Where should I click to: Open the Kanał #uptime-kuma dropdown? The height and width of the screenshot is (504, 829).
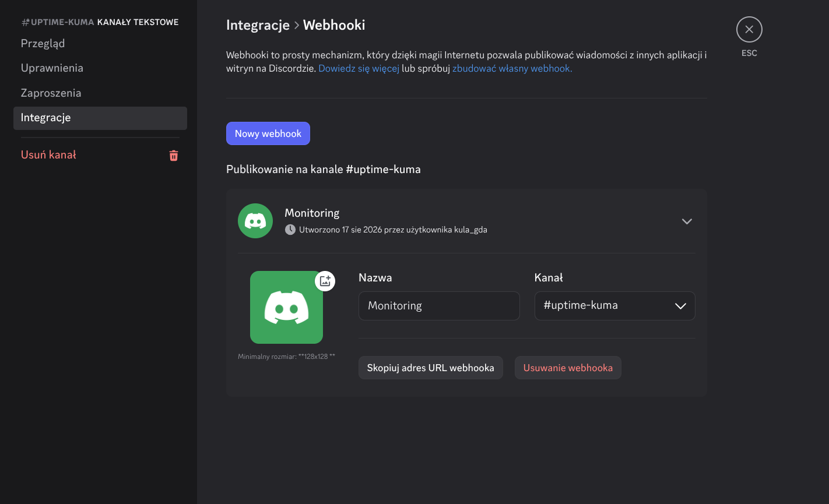614,306
